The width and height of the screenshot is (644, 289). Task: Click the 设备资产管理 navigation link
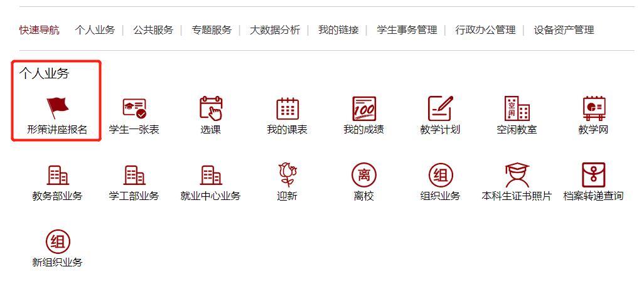564,30
